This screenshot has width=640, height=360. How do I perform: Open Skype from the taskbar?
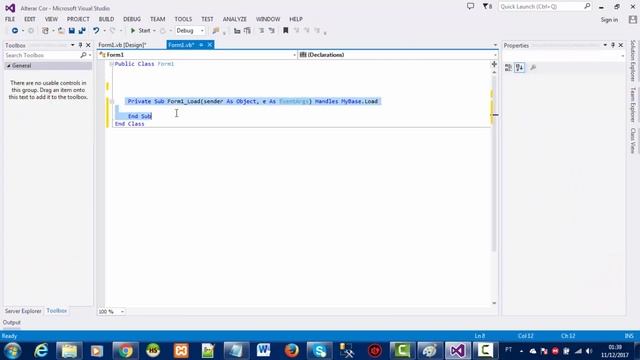click(x=319, y=351)
